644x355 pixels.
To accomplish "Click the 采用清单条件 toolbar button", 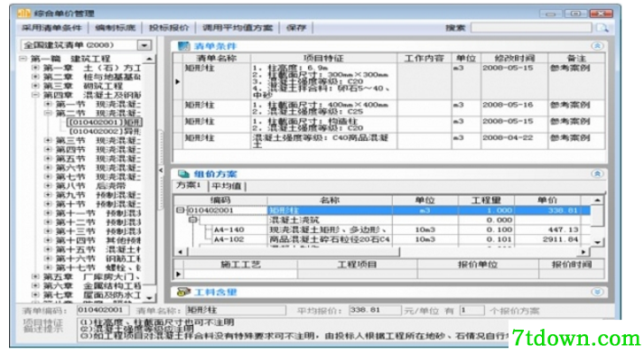I will tap(51, 28).
